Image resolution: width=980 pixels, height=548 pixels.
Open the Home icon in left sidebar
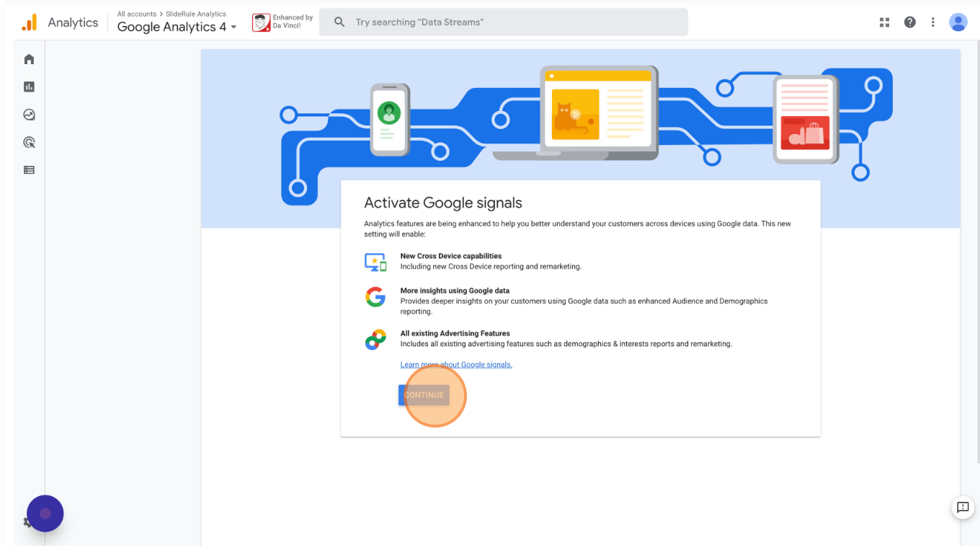tap(29, 59)
